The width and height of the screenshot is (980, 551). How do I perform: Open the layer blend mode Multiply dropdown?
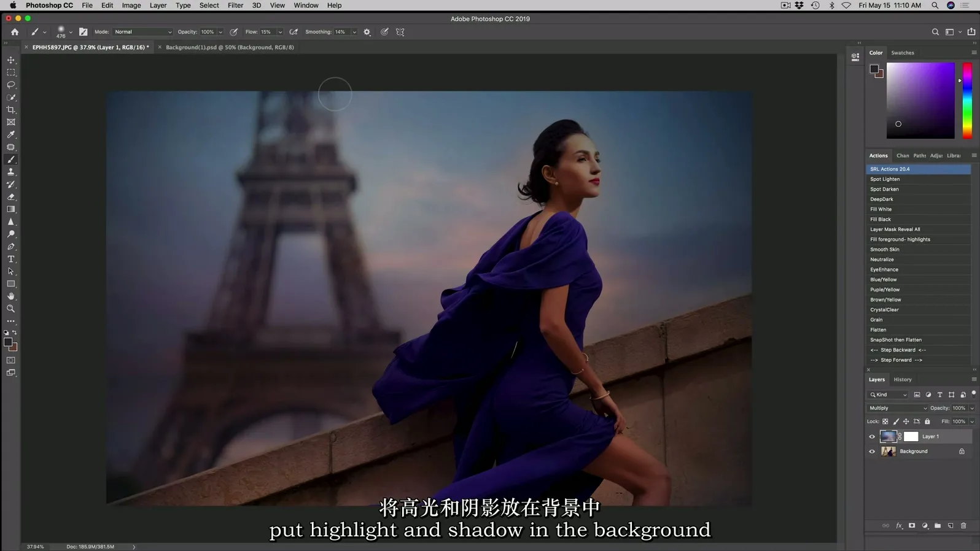(x=898, y=408)
